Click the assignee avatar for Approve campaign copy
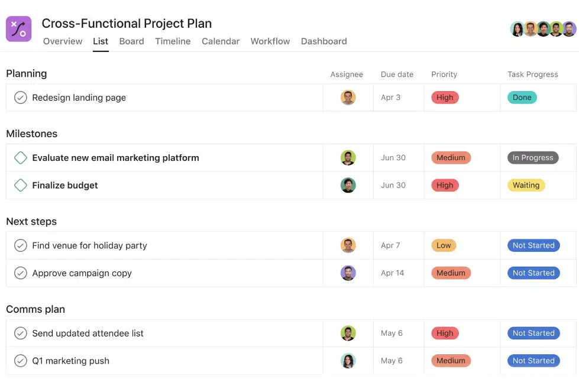The height and width of the screenshot is (392, 579). click(348, 273)
